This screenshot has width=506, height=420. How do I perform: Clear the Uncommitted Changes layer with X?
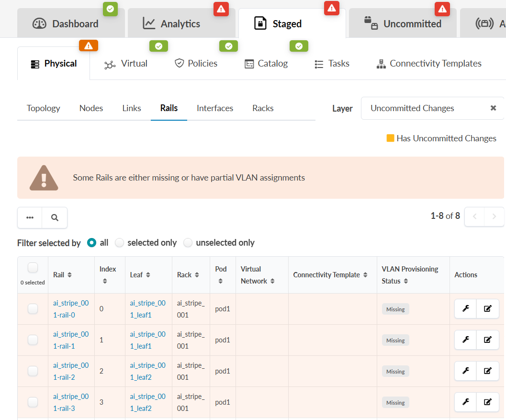493,108
